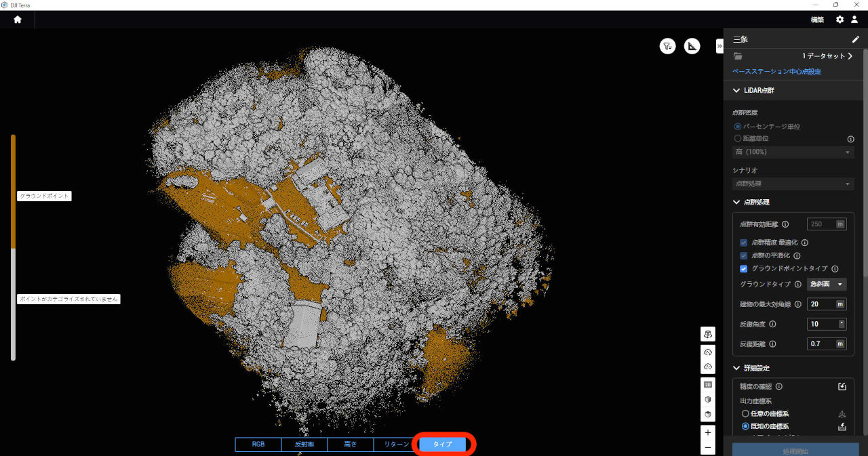Screen dimensions: 868x456
Task: Click the Home icon
Action: (x=18, y=20)
